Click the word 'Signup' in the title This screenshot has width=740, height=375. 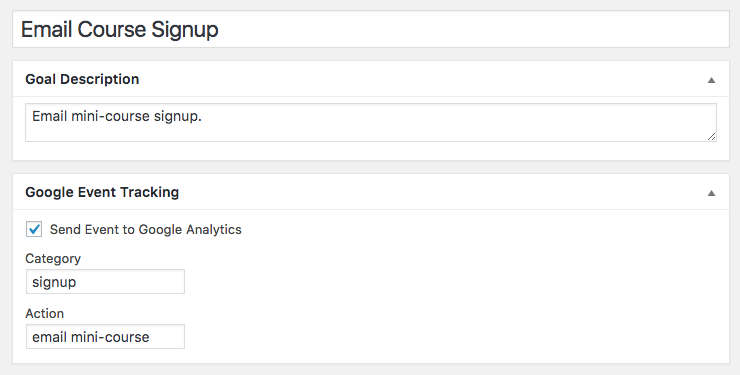[x=185, y=30]
